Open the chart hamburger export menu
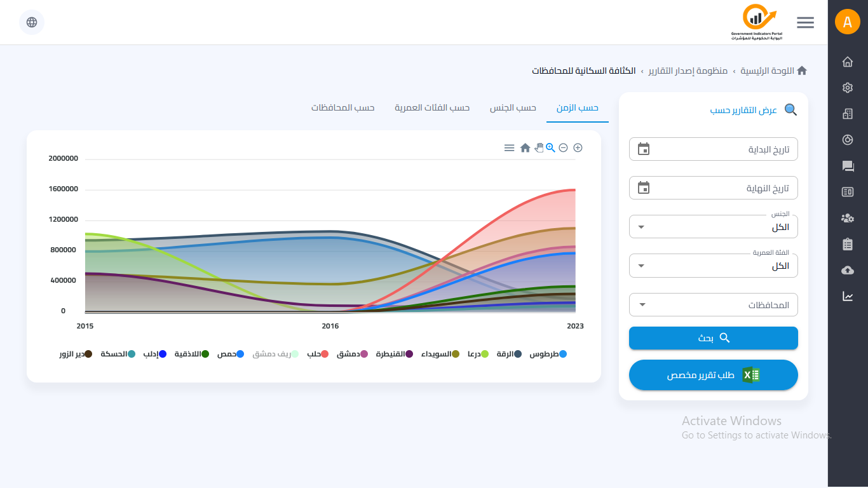Viewport: 868px width, 488px height. click(x=509, y=147)
